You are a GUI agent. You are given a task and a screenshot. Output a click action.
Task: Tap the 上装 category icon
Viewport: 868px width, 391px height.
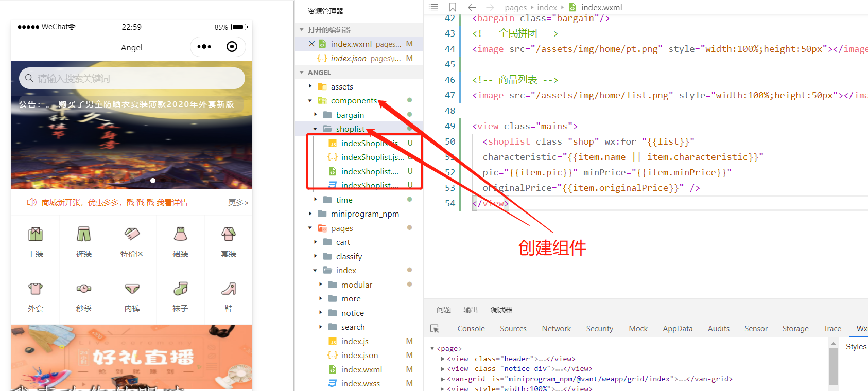click(x=36, y=234)
